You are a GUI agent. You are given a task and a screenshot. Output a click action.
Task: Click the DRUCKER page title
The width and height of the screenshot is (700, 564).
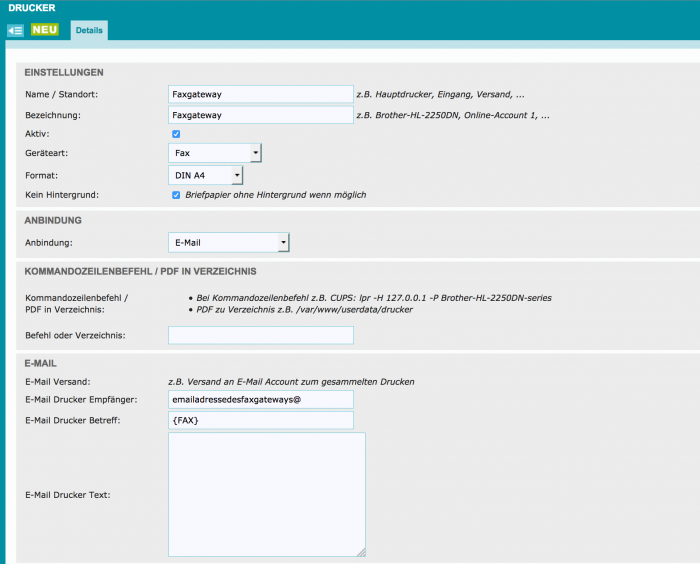pos(32,8)
